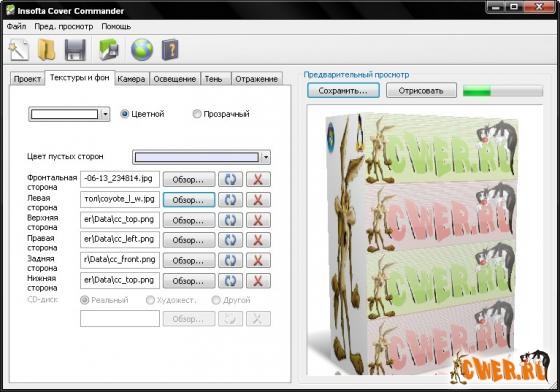The height and width of the screenshot is (392, 560).
Task: Browse for the Верхняя сторона image
Action: (x=189, y=220)
